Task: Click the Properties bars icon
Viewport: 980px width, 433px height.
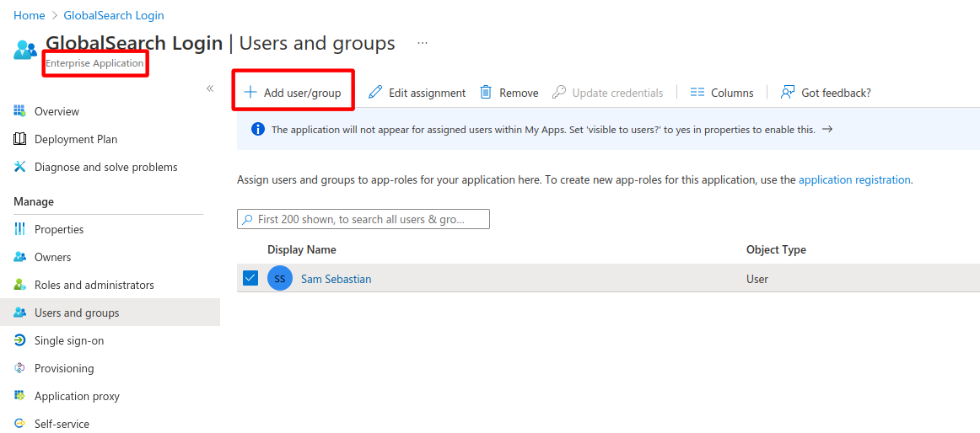Action: [19, 229]
